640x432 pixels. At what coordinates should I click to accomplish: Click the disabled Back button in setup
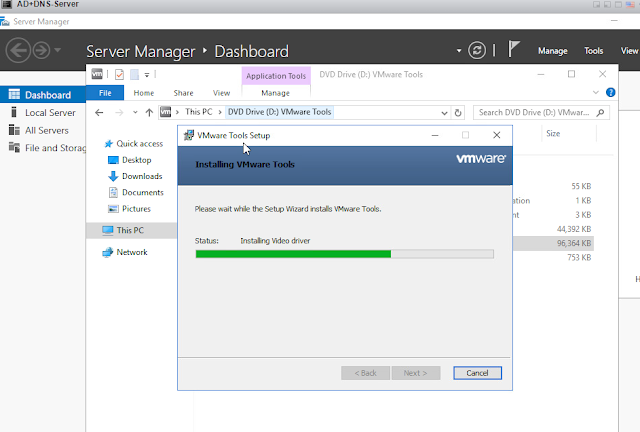[x=365, y=373]
